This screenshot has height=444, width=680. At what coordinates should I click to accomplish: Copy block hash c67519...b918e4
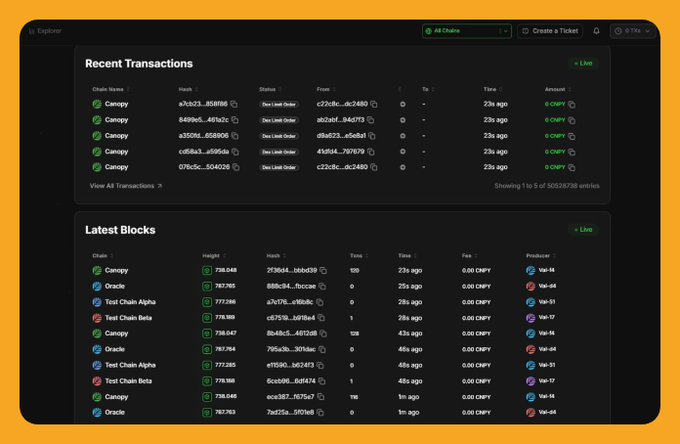click(321, 318)
